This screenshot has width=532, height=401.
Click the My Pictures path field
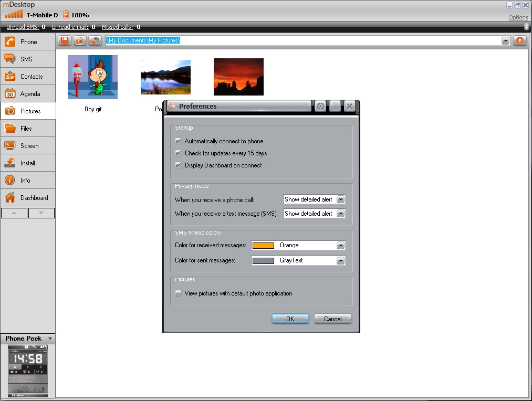tap(303, 40)
